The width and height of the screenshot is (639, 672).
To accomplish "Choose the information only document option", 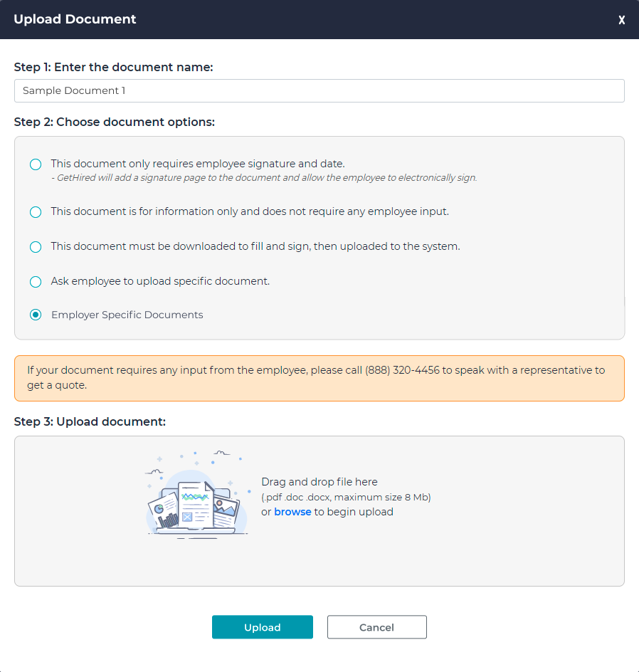I will [36, 211].
